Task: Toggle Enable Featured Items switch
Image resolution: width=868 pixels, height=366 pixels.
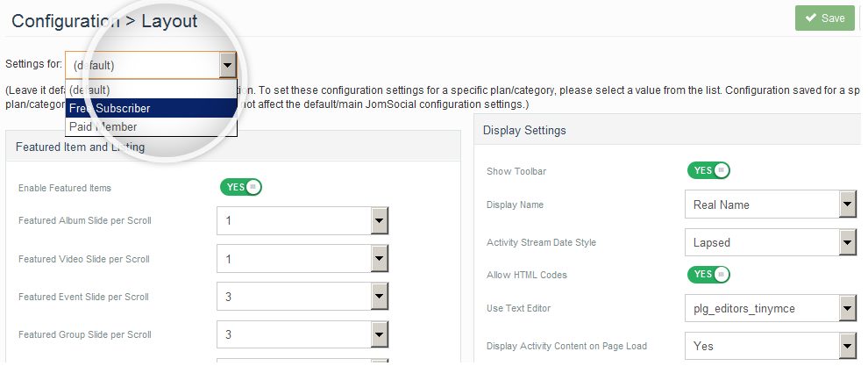Action: 240,187
